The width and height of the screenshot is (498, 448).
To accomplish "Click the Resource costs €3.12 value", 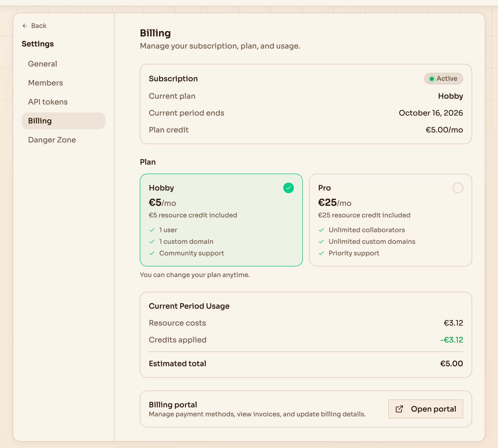I will (453, 323).
